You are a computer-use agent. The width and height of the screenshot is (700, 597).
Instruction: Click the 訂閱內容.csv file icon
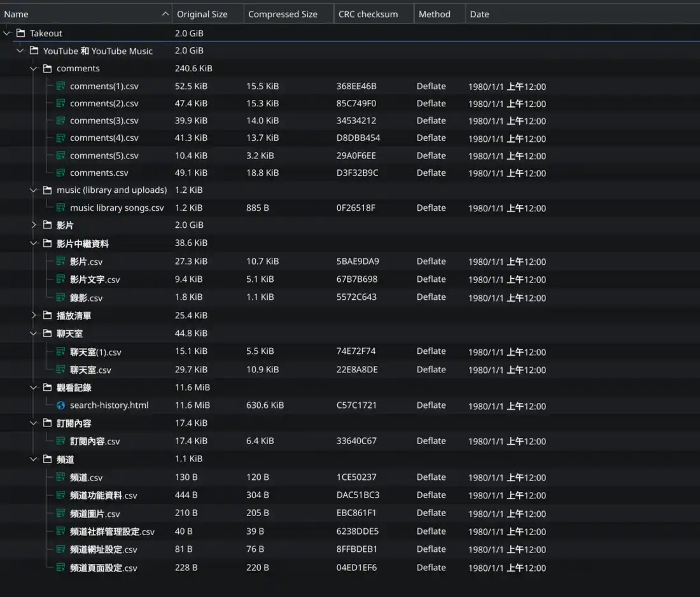click(x=60, y=440)
